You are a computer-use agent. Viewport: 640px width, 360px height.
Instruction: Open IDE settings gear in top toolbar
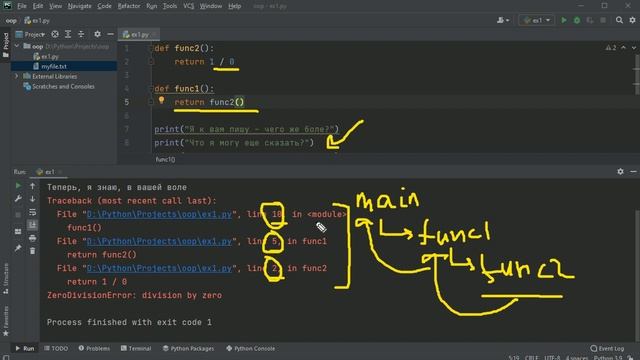coord(632,20)
